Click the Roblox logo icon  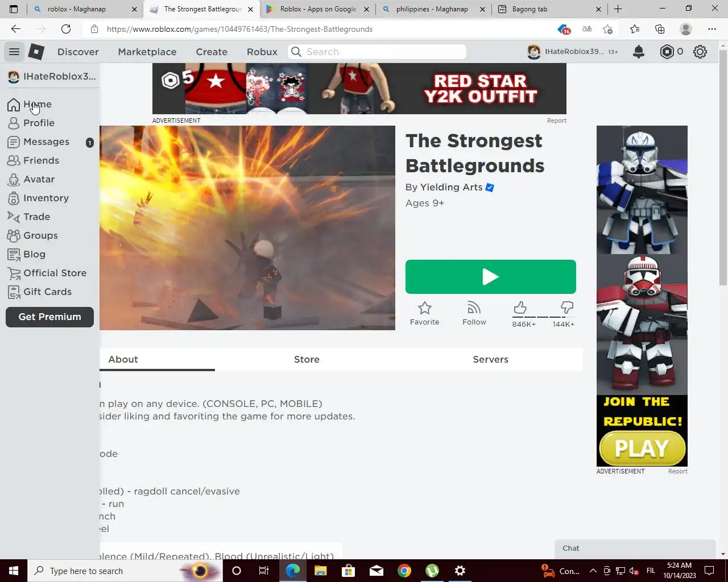pos(36,52)
